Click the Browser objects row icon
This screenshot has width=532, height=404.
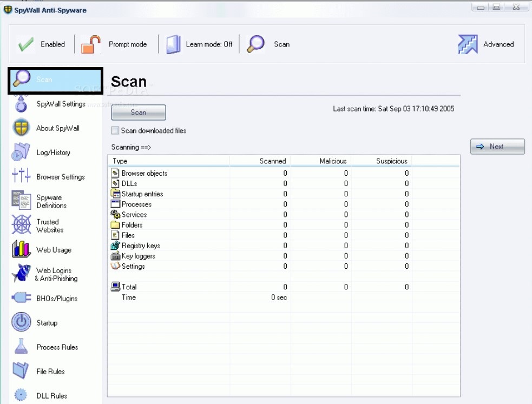tap(115, 173)
